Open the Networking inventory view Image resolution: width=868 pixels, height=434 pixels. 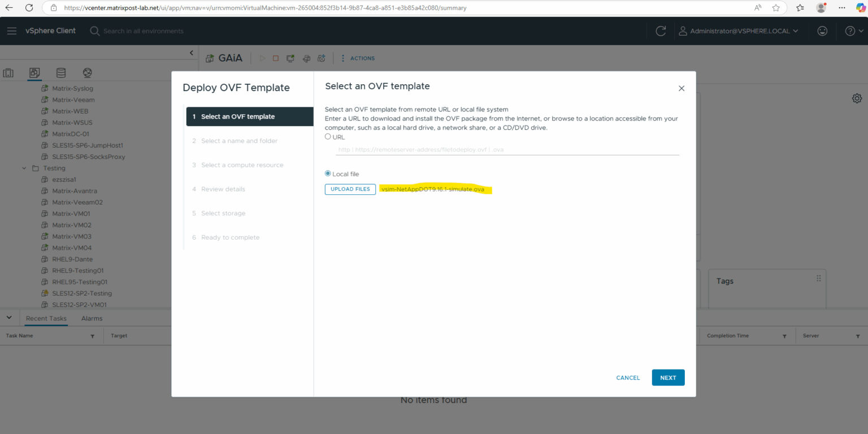(87, 72)
